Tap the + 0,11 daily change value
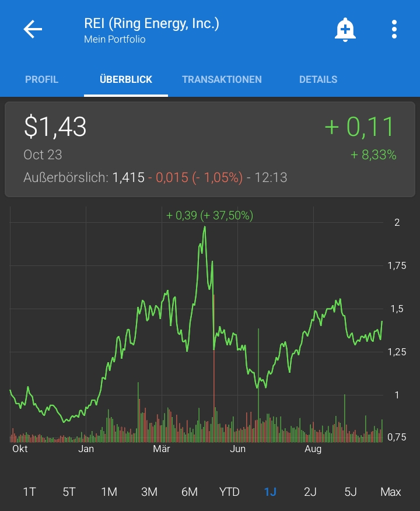420x511 pixels. coord(360,127)
